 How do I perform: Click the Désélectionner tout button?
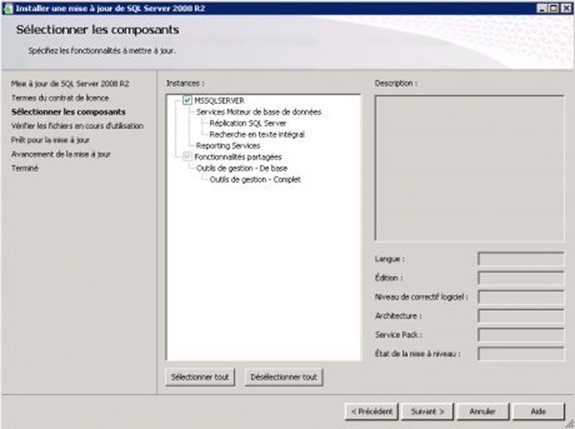point(283,377)
